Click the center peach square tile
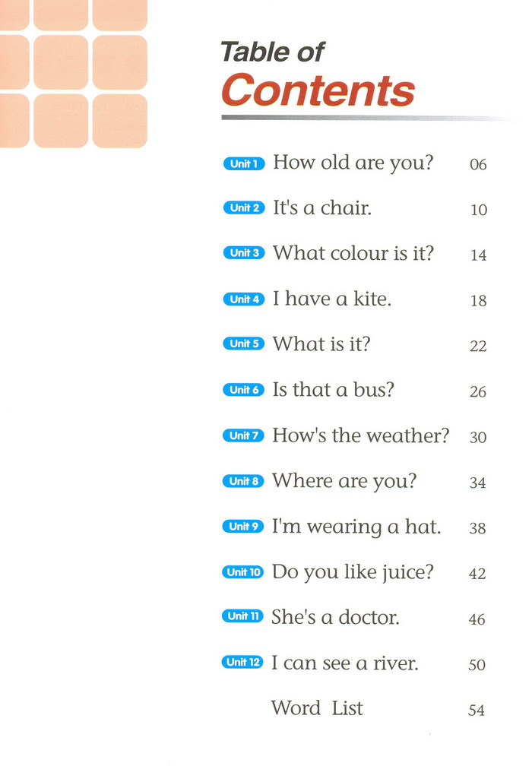Viewport: 532px width, 766px height. (x=61, y=62)
